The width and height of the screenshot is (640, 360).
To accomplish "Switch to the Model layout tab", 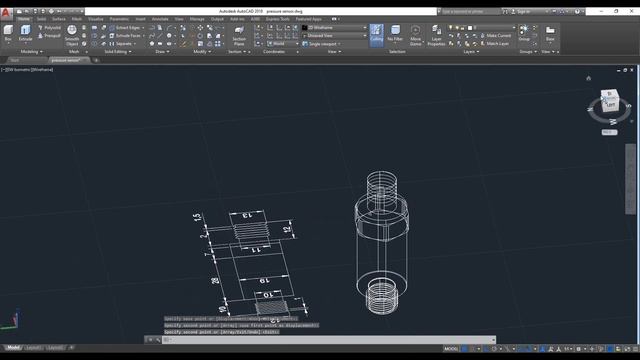I will [13, 348].
